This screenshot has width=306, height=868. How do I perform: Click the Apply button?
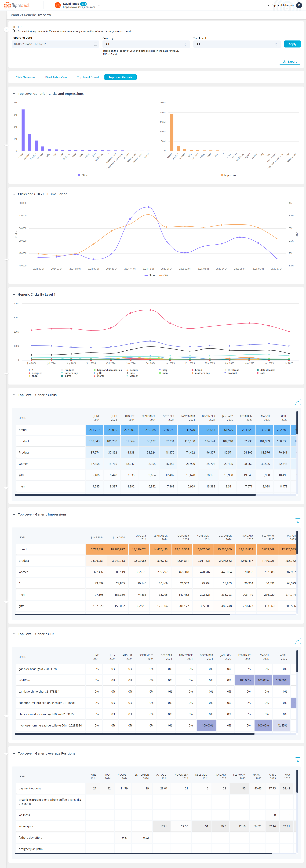(292, 44)
